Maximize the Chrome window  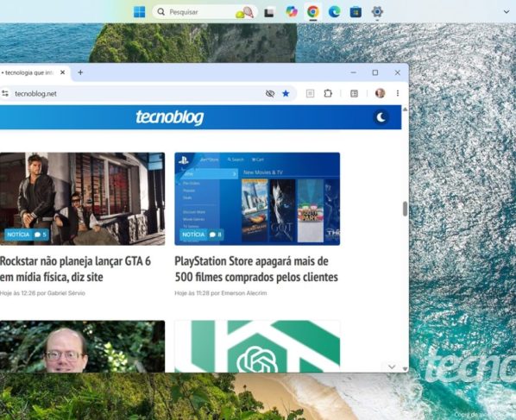tap(375, 72)
